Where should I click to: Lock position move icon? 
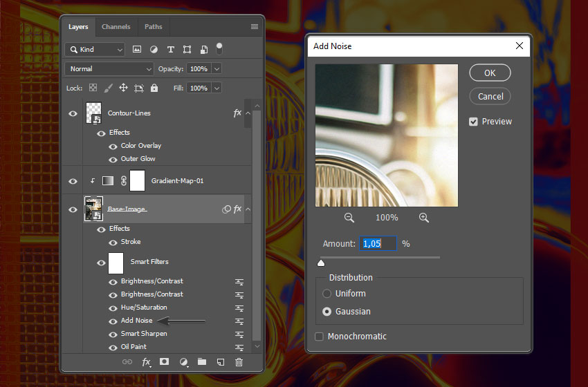point(123,88)
